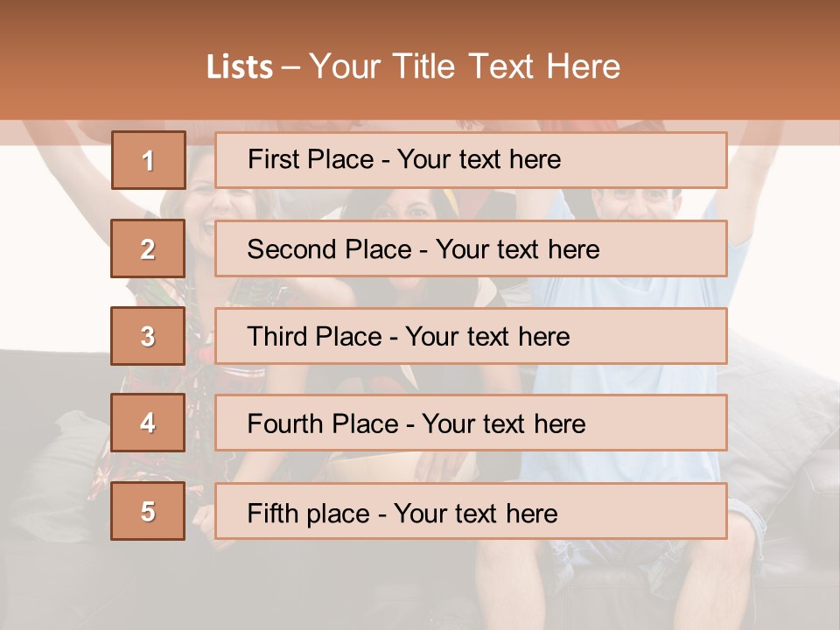Click "Fifth place - Your text here" bar

pos(471,512)
